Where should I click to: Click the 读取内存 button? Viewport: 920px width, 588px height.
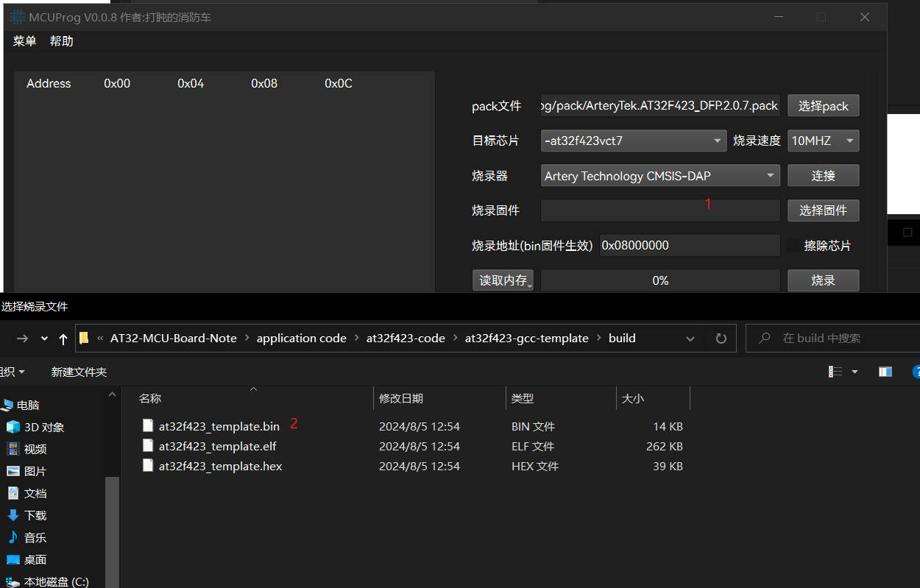(x=503, y=280)
